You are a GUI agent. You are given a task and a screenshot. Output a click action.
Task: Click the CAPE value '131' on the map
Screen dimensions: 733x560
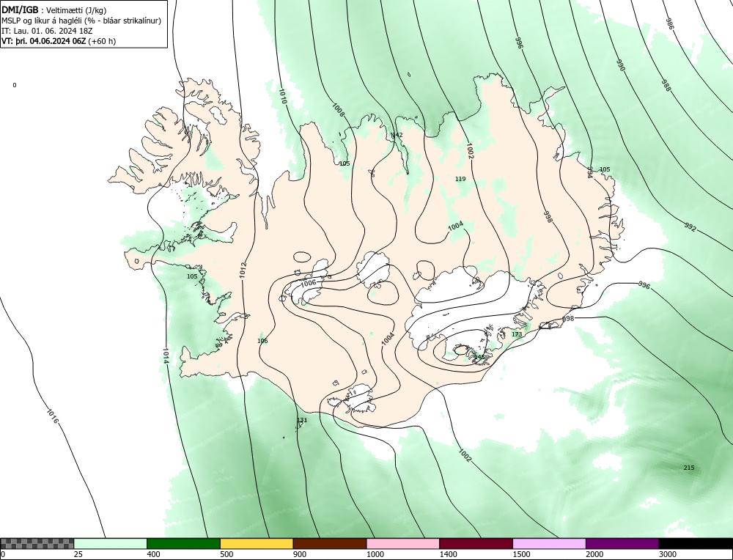pyautogui.click(x=303, y=420)
